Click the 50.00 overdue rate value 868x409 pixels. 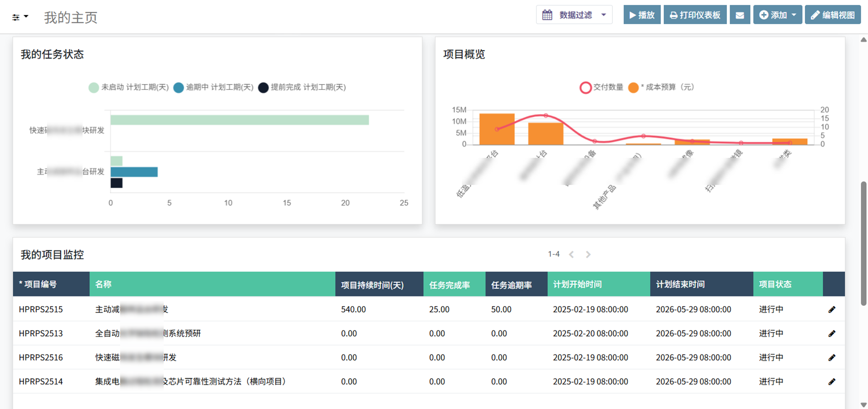click(501, 309)
